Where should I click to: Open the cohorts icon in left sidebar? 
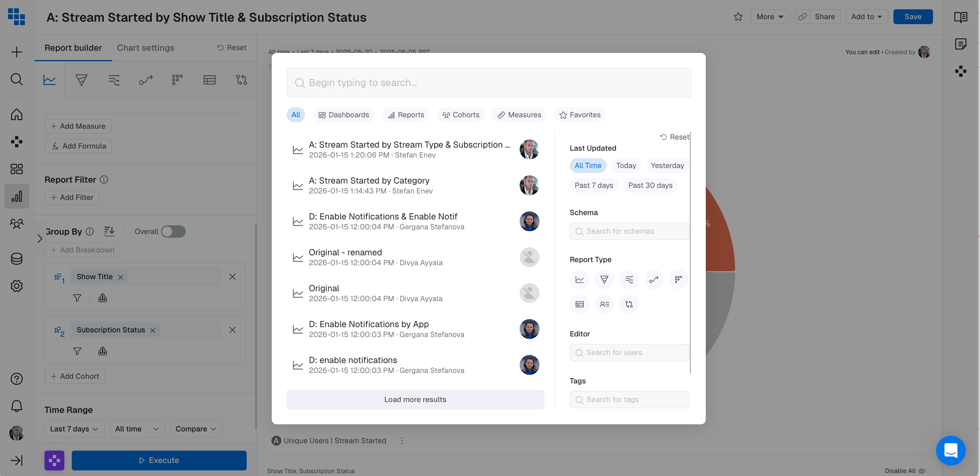click(x=16, y=223)
